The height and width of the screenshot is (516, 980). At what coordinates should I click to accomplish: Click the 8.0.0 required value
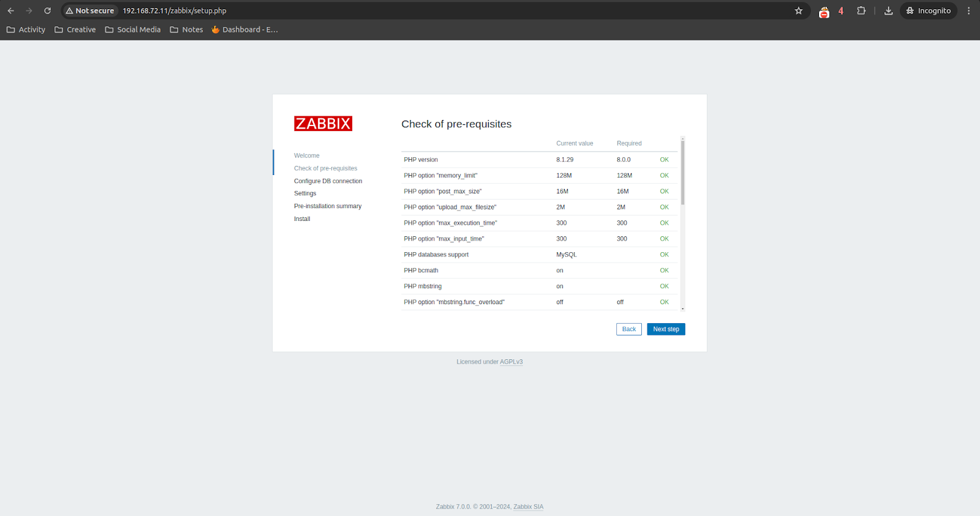tap(624, 160)
